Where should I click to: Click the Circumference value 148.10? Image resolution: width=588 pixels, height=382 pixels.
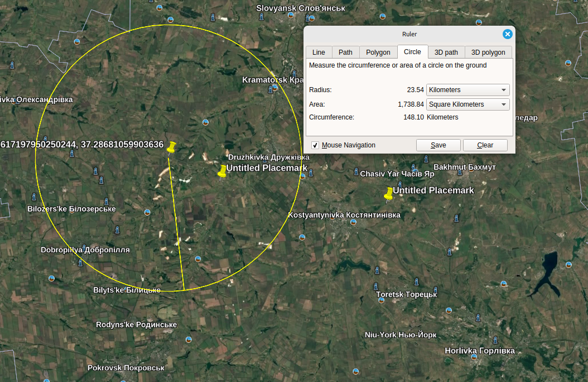tap(413, 117)
